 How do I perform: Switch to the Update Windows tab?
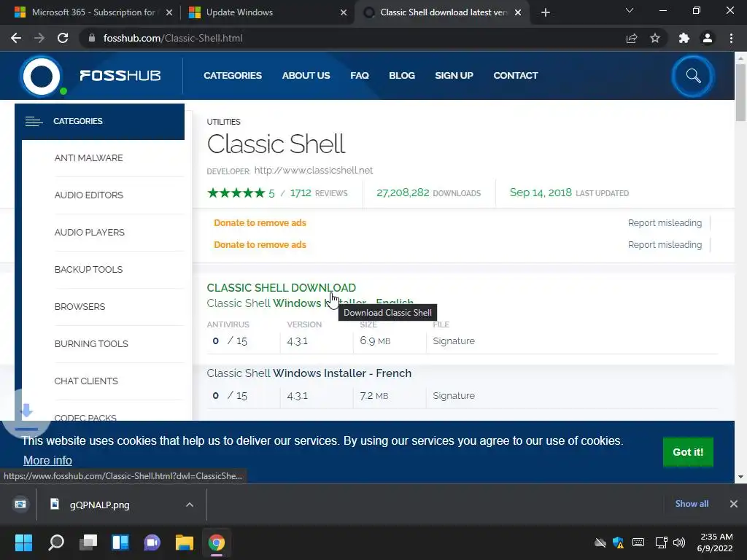pyautogui.click(x=267, y=12)
